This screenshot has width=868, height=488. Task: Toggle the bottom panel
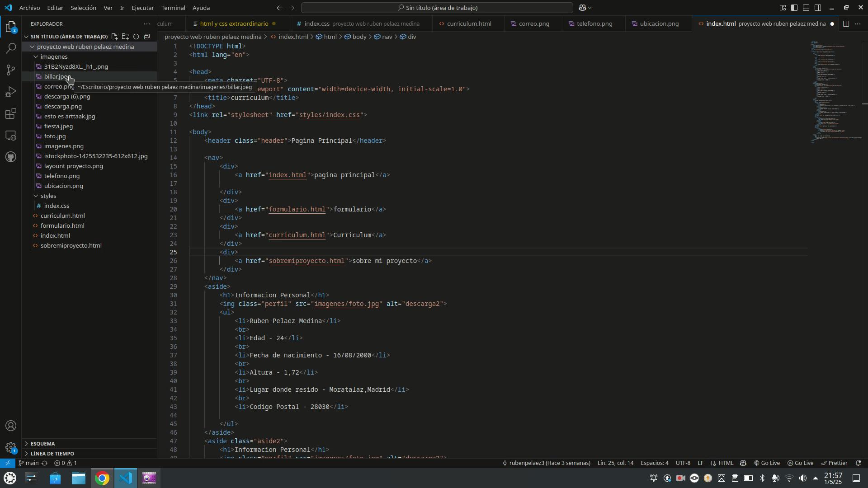tap(806, 8)
